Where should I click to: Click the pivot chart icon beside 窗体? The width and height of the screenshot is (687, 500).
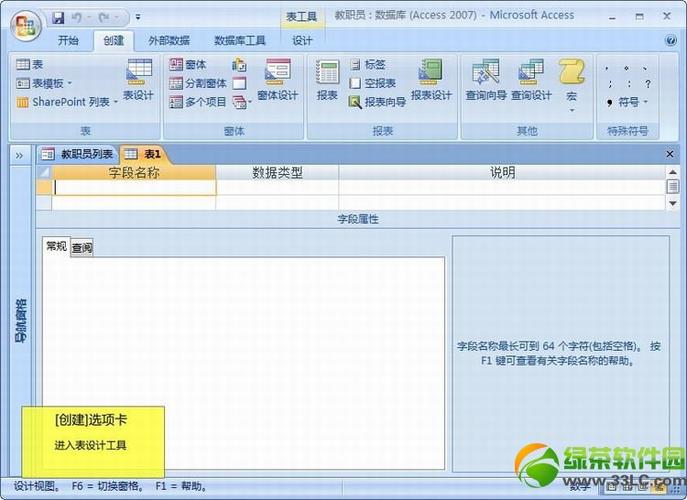click(239, 65)
